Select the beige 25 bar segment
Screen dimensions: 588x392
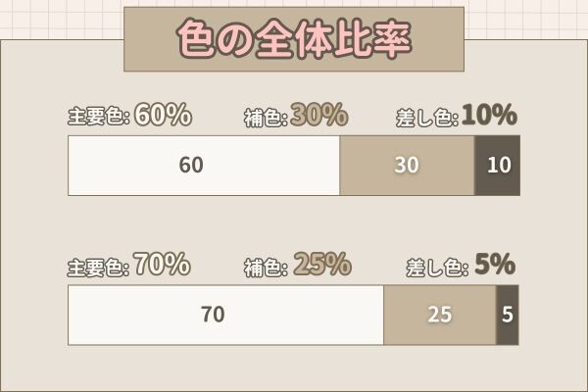click(440, 315)
